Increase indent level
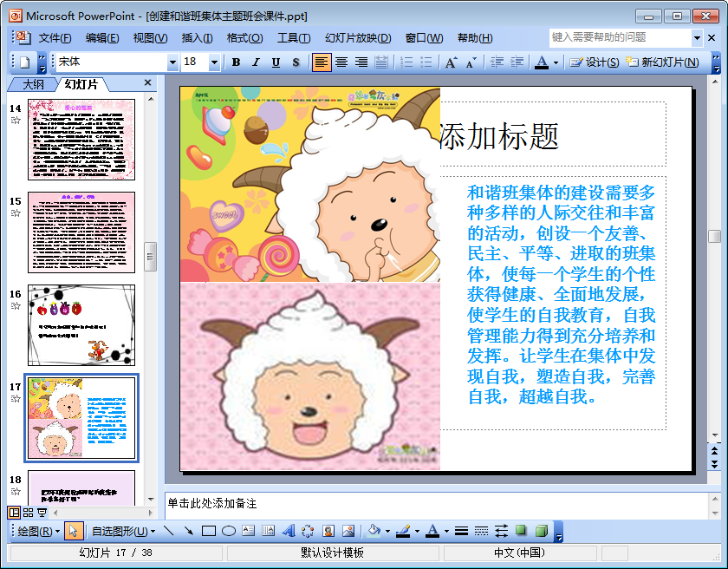728x569 pixels. point(517,62)
